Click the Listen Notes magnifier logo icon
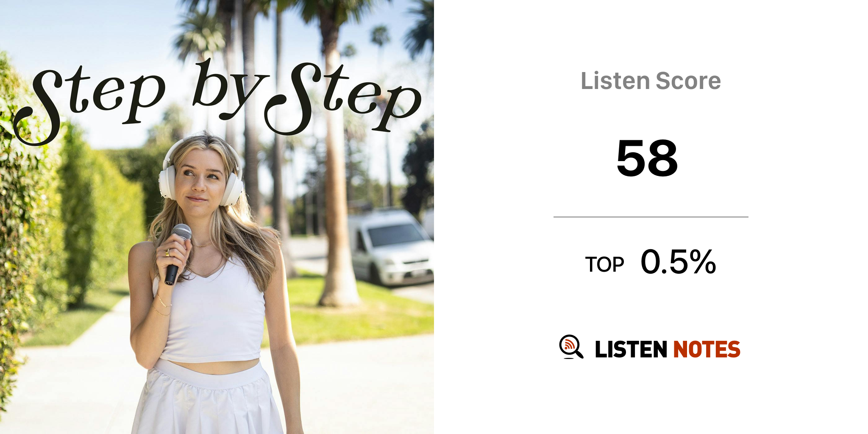This screenshot has width=868, height=434. tap(571, 347)
